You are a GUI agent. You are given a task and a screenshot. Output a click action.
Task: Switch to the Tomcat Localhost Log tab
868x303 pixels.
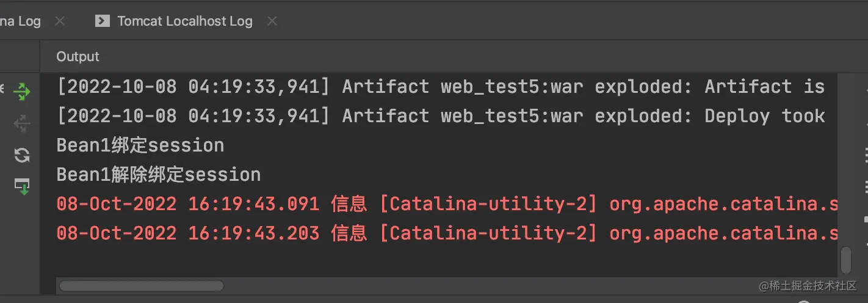tap(184, 21)
